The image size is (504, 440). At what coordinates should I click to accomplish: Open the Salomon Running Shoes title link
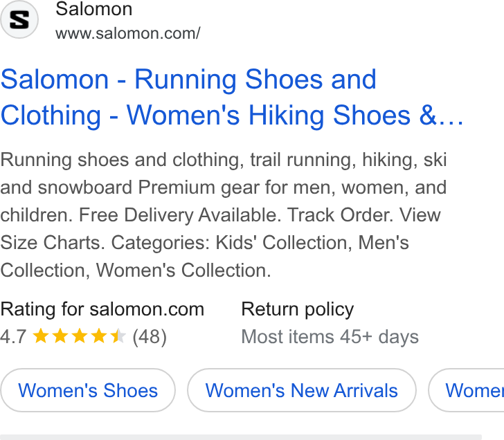click(x=231, y=97)
